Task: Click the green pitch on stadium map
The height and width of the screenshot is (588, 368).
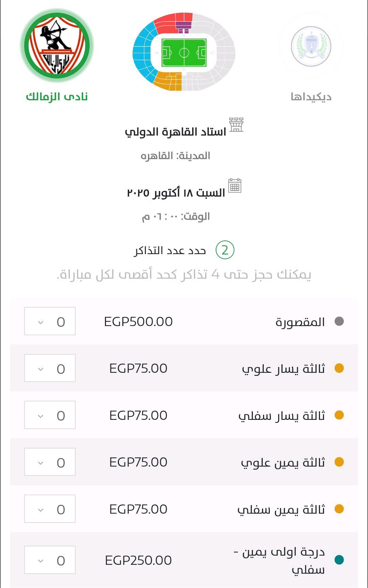Action: pos(184,53)
